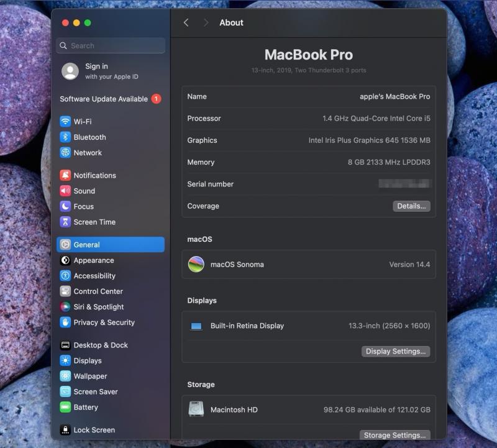Click the Bluetooth icon in sidebar
This screenshot has height=448, width=497.
65,137
